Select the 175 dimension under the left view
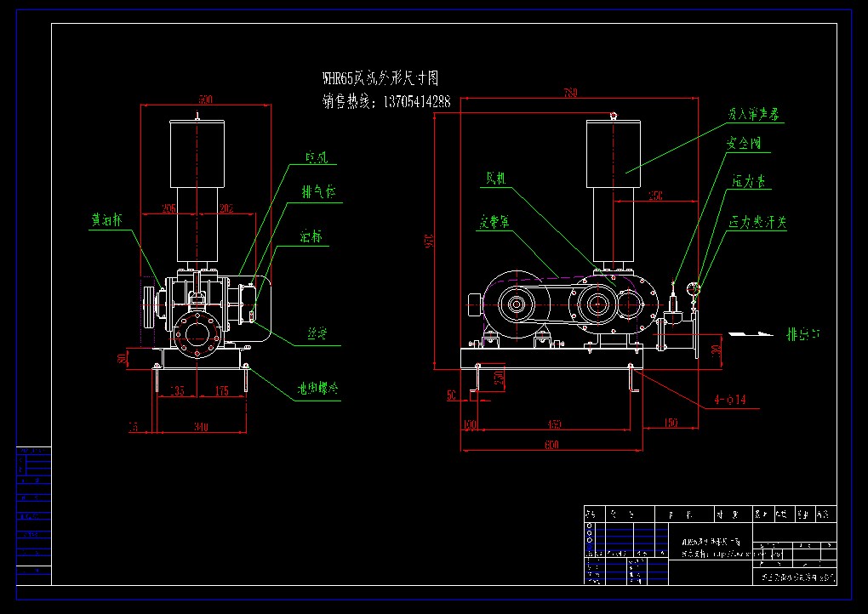 [x=223, y=391]
